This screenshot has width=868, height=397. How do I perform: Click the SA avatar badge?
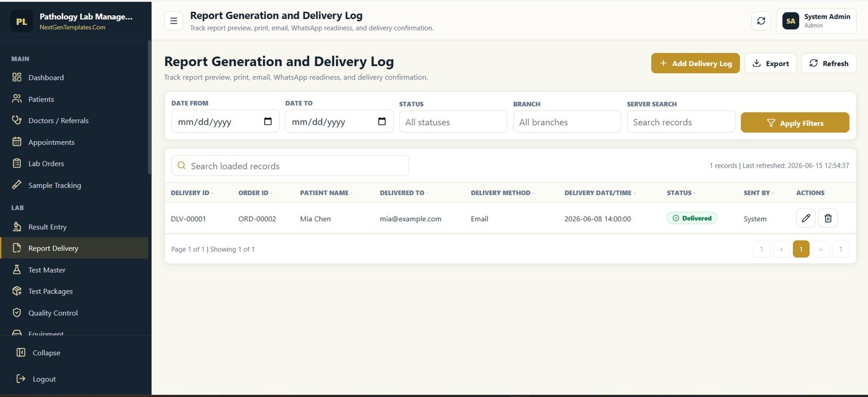click(790, 21)
